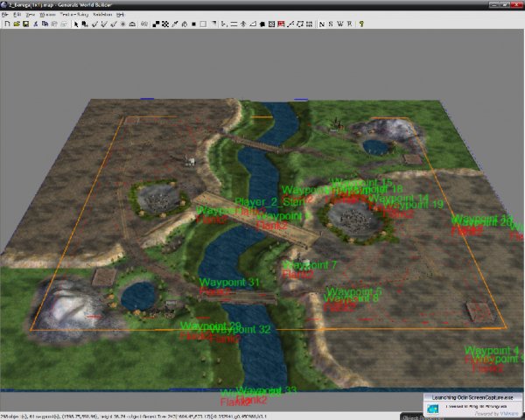Click the Waypoint 7 label on the map
Image resolution: width=525 pixels, height=420 pixels.
coord(311,264)
